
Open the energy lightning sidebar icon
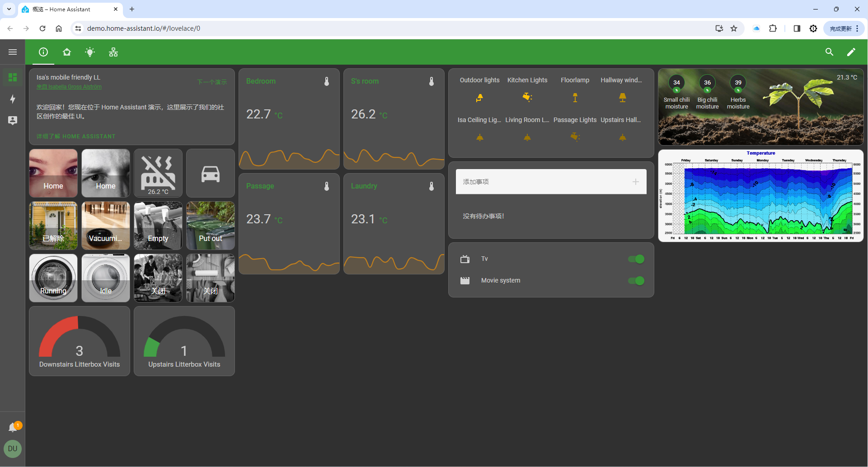(13, 99)
